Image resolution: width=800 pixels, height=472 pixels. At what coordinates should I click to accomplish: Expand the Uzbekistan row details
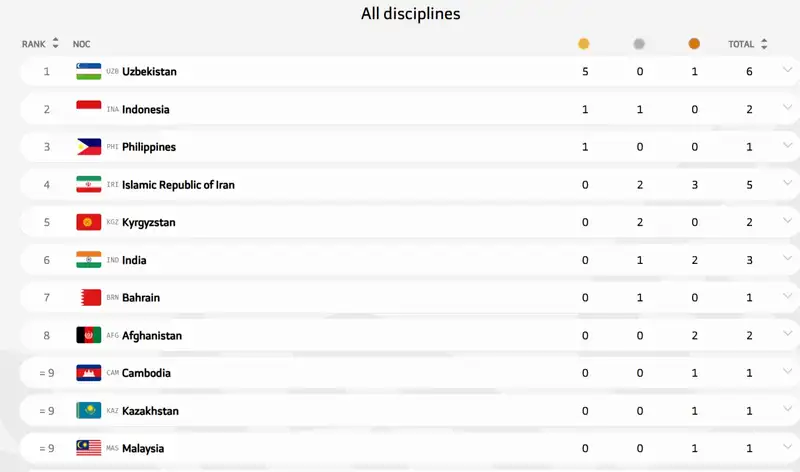[x=787, y=71]
